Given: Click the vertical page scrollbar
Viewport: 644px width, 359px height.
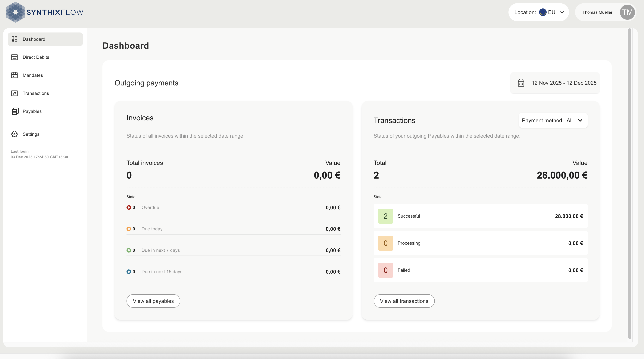Looking at the screenshot, I should pos(630,184).
